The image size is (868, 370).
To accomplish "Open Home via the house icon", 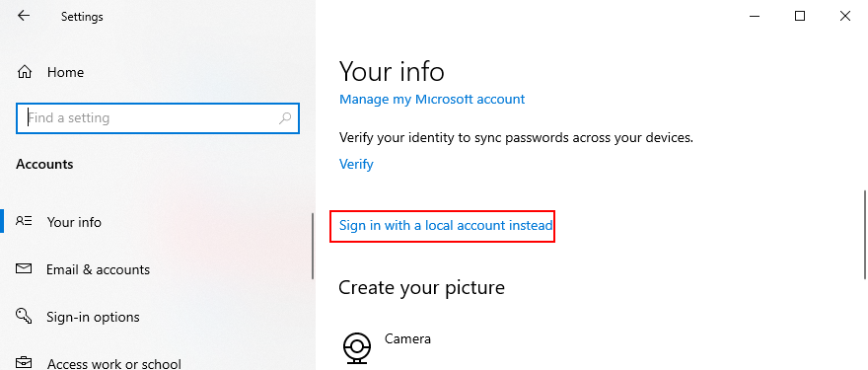I will tap(25, 72).
